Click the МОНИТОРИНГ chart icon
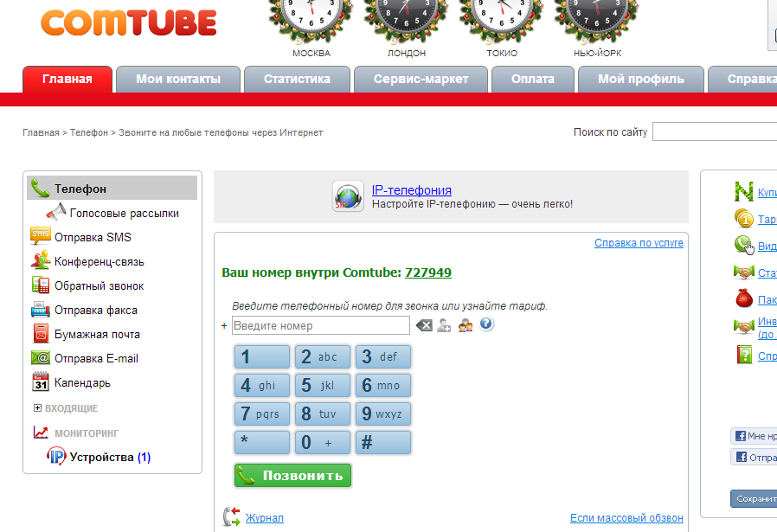Viewport: 777px width, 532px height. 41,433
